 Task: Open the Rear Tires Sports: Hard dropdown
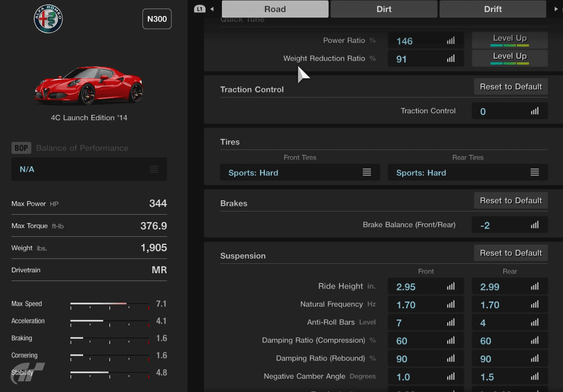tap(468, 172)
